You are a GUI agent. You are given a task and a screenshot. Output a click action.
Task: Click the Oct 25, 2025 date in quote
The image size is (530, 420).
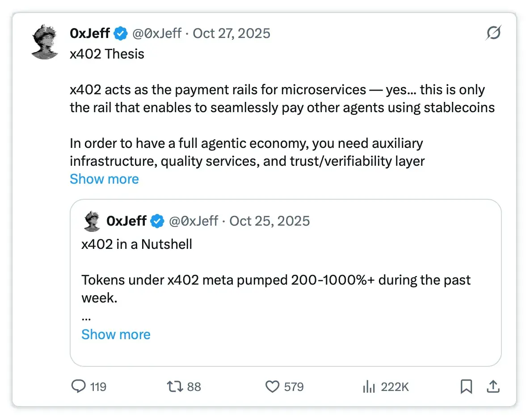click(x=269, y=220)
